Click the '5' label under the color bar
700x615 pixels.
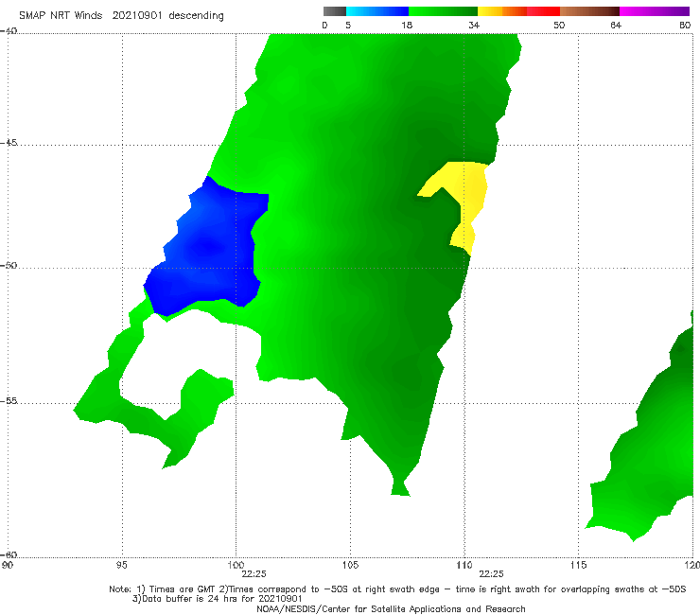click(x=348, y=26)
